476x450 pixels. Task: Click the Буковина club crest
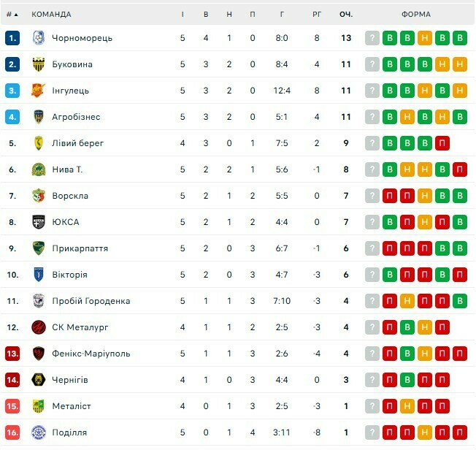(39, 64)
